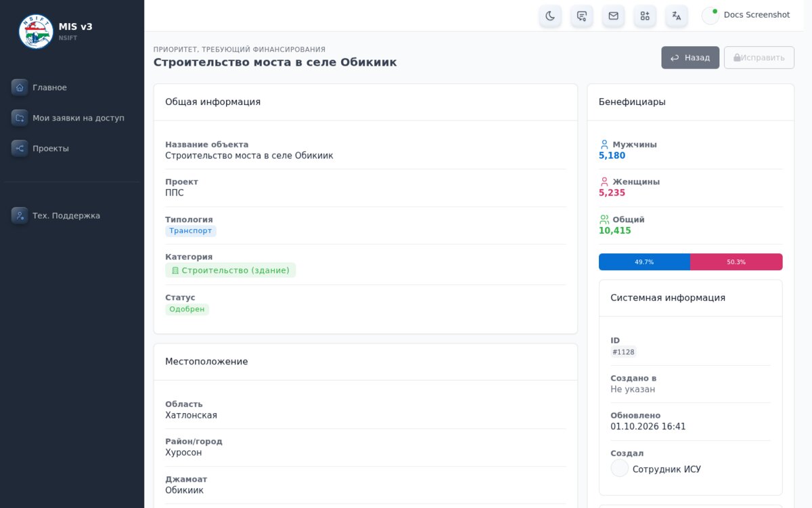
Task: Click the Одобрен status badge
Action: [187, 310]
